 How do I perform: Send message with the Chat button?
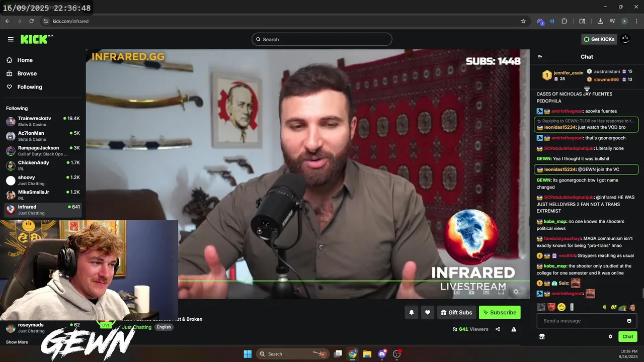[x=628, y=336]
